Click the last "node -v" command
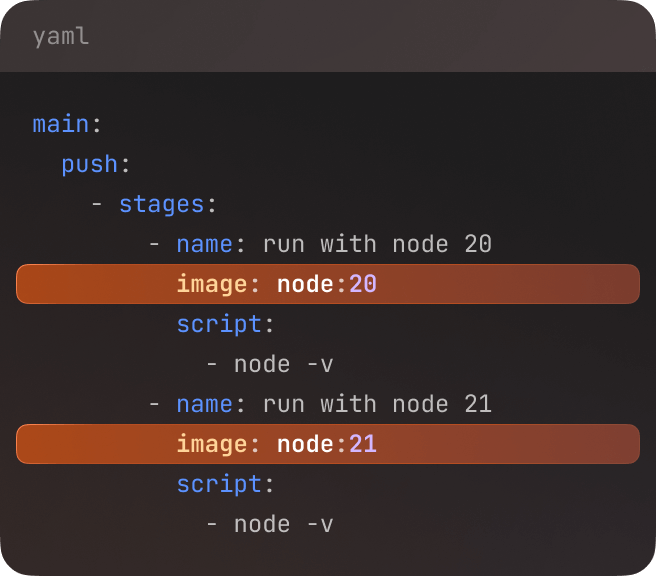 point(283,524)
